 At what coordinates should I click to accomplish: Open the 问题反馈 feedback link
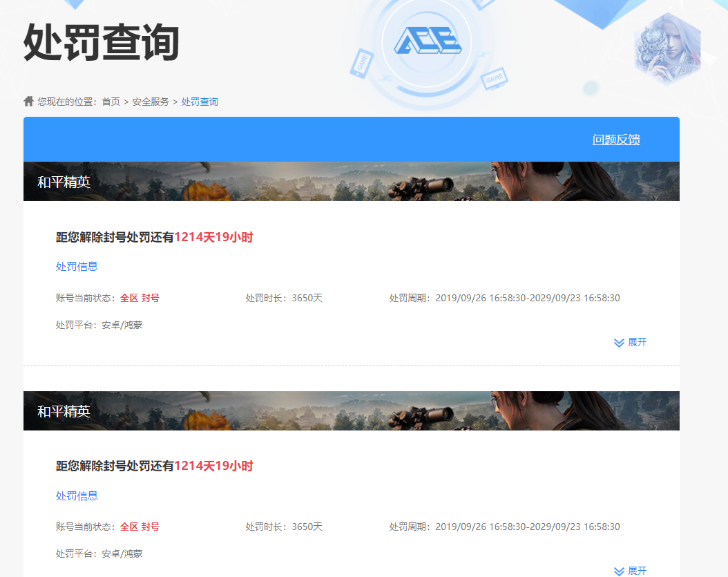click(616, 140)
